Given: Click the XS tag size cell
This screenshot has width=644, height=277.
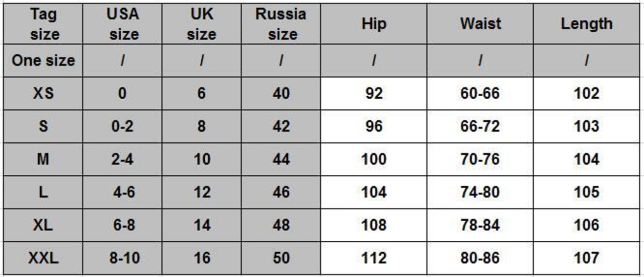Looking at the screenshot, I should (x=44, y=93).
